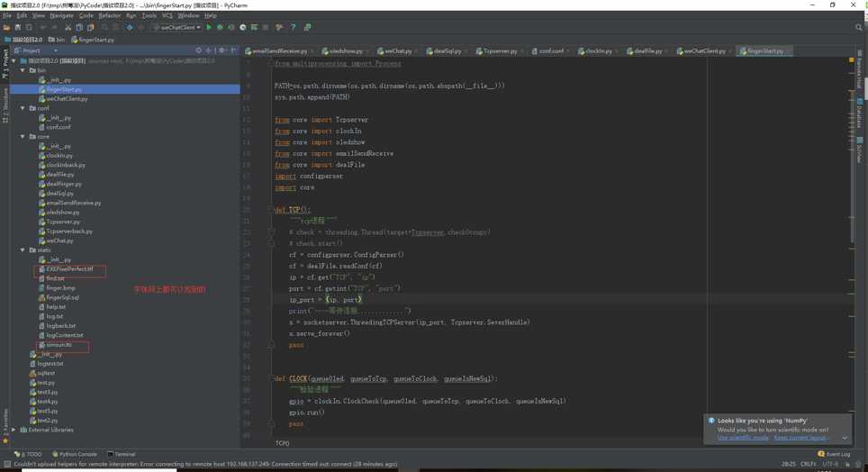Open the toolbar Help question-mark icon
868x472 pixels.
[293, 27]
